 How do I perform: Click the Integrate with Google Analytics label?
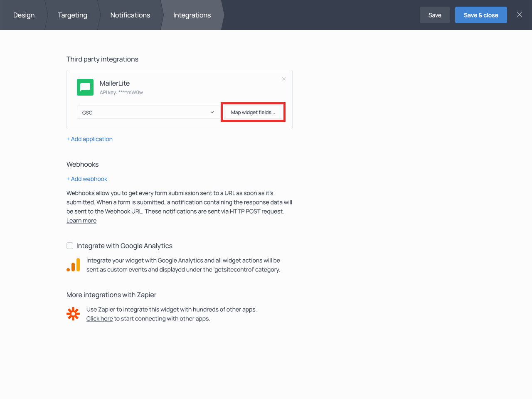[124, 246]
